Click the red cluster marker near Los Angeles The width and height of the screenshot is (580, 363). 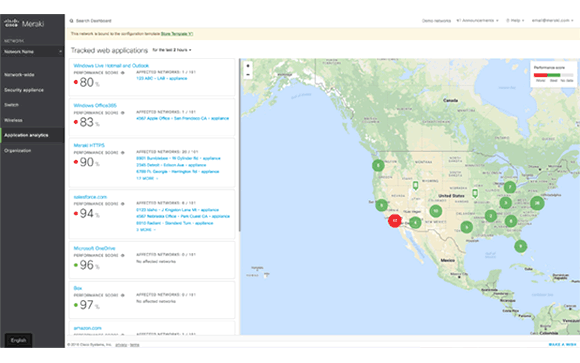coord(395,221)
